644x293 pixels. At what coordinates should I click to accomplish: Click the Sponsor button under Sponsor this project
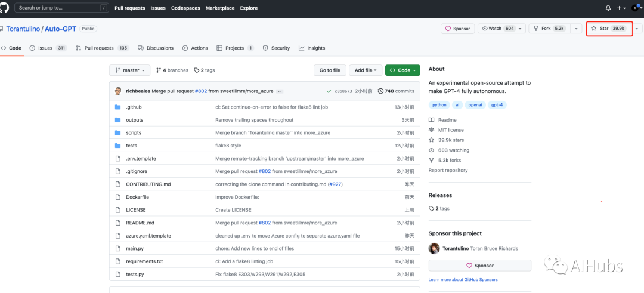479,266
